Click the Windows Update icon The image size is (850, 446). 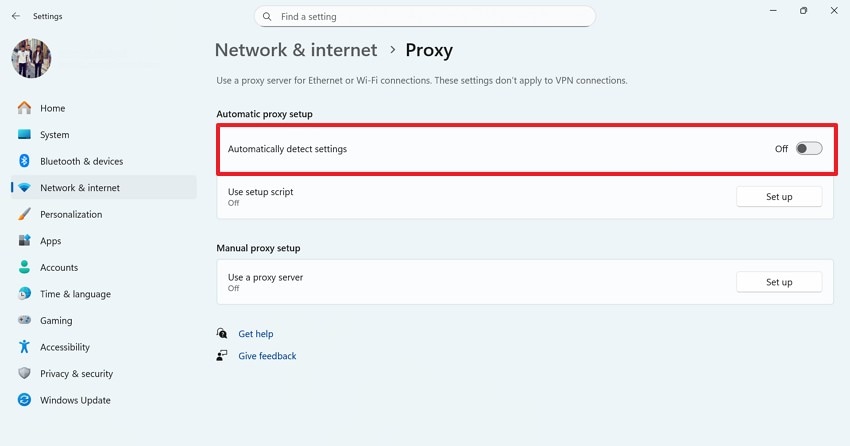point(24,400)
